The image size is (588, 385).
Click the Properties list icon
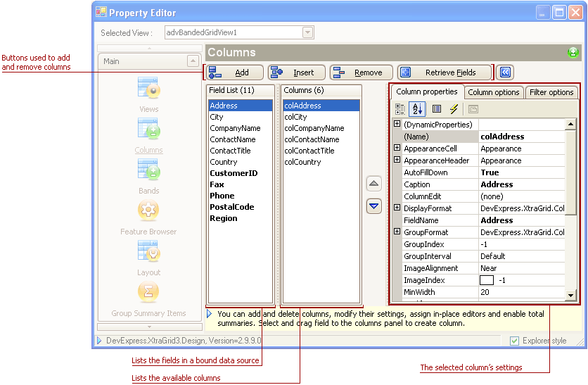(437, 109)
